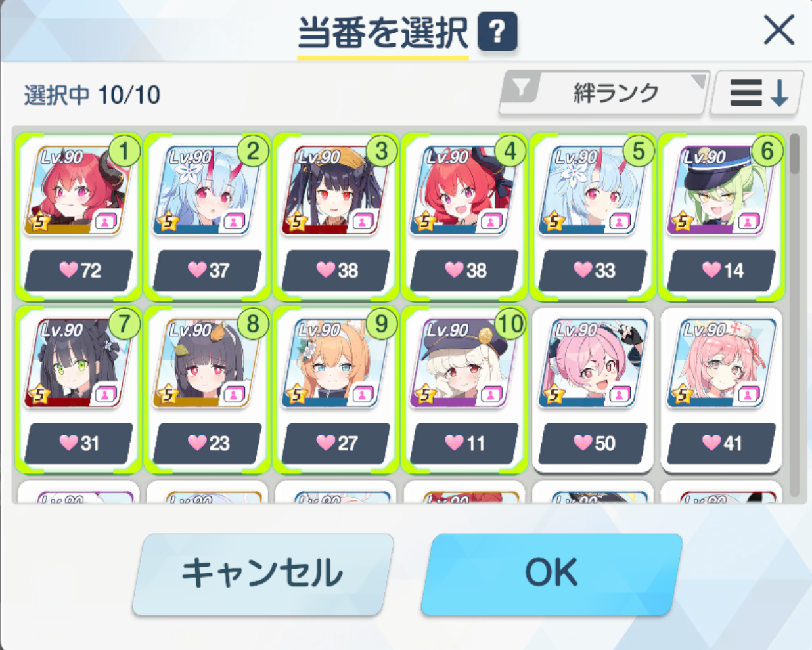This screenshot has width=812, height=650.
Task: Click profile icon on the bond 50 character
Action: coord(620,395)
